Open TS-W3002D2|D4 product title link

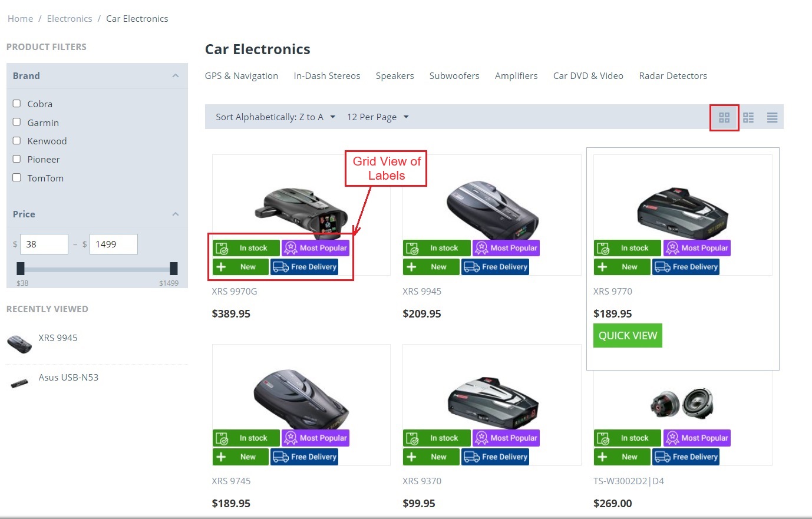click(x=629, y=481)
